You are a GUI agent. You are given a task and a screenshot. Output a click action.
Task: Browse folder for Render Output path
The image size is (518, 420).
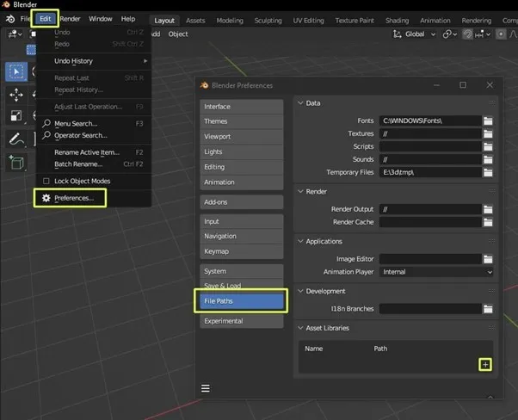tap(488, 209)
